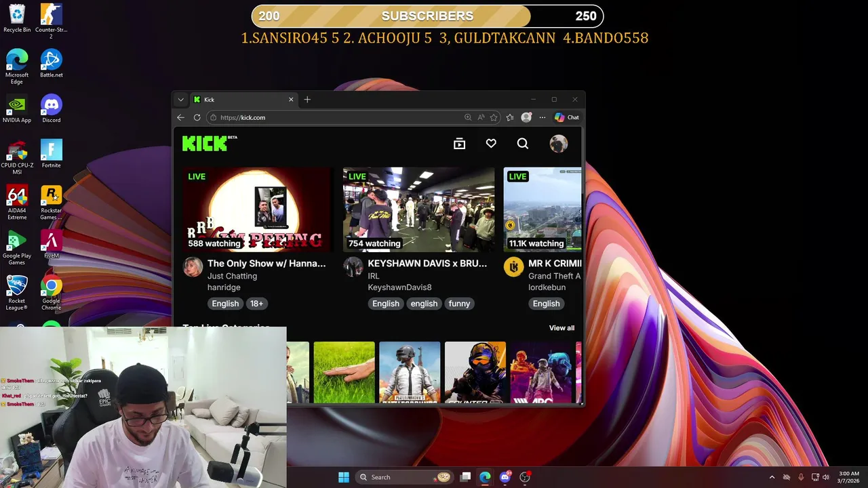
Task: Click KeyshawnDavis8 channel avatar
Action: [353, 266]
